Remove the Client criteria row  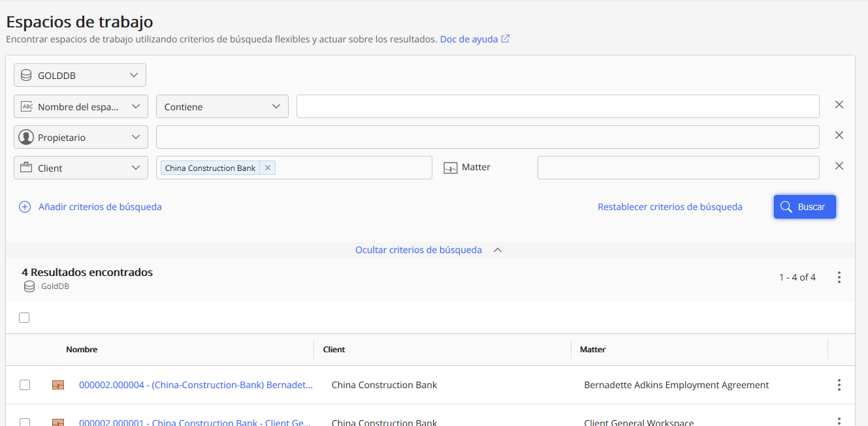point(839,166)
